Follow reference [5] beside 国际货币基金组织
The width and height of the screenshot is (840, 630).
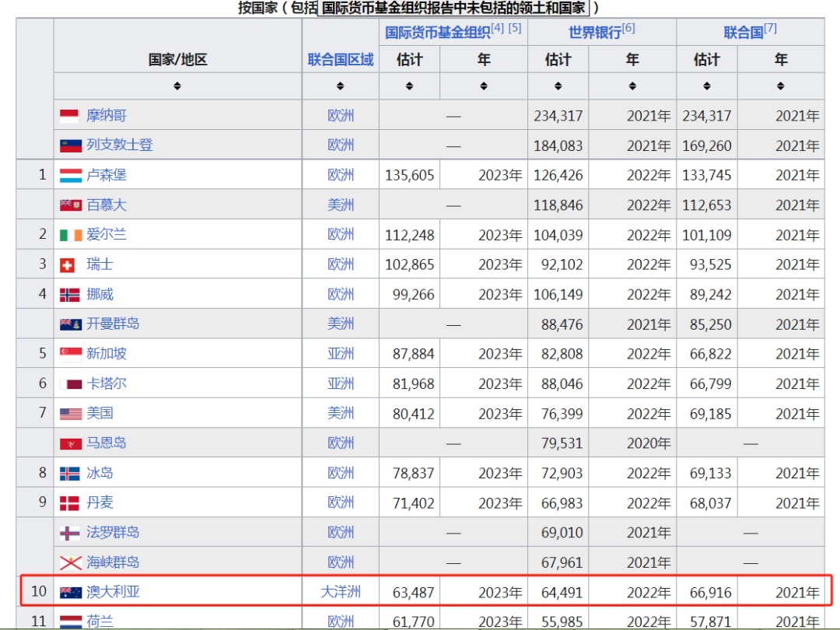(x=515, y=28)
